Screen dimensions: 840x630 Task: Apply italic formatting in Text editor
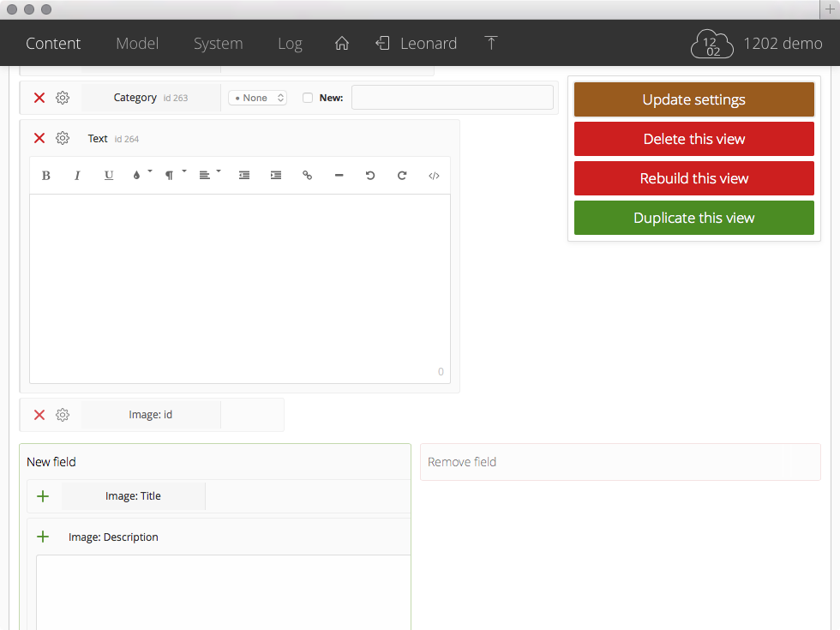(77, 176)
